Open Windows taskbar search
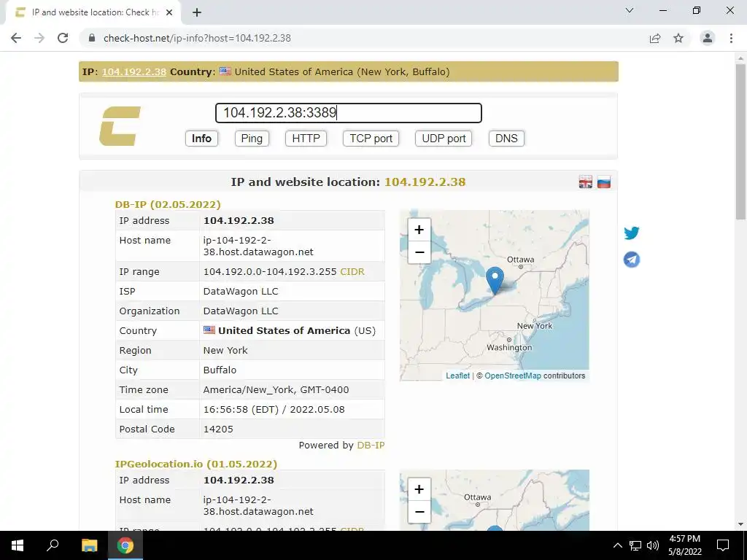Image resolution: width=747 pixels, height=560 pixels. click(53, 545)
